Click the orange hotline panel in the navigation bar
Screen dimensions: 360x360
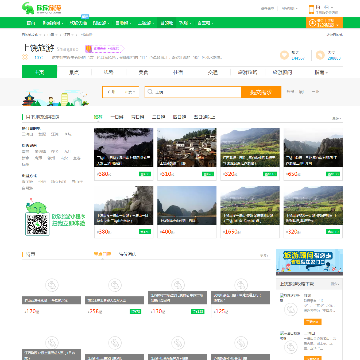click(324, 23)
